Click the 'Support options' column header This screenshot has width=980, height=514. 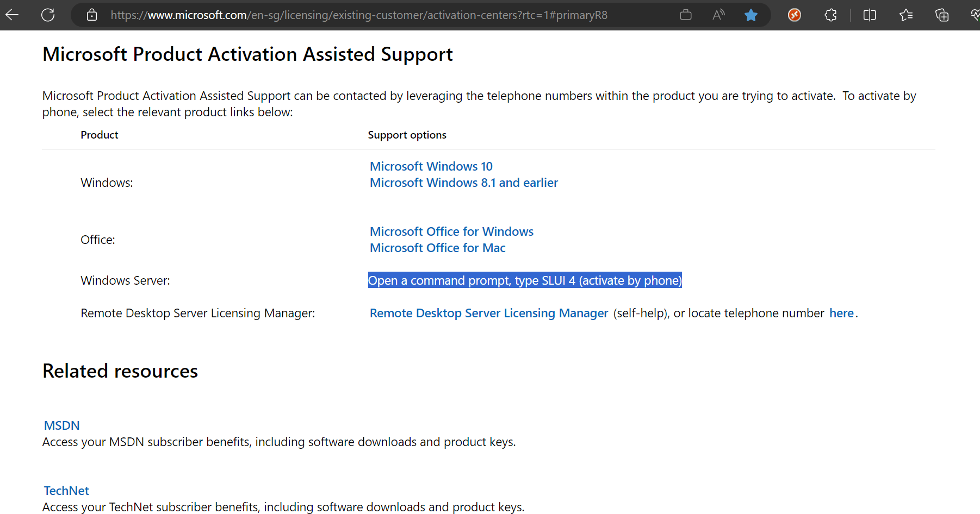(407, 135)
